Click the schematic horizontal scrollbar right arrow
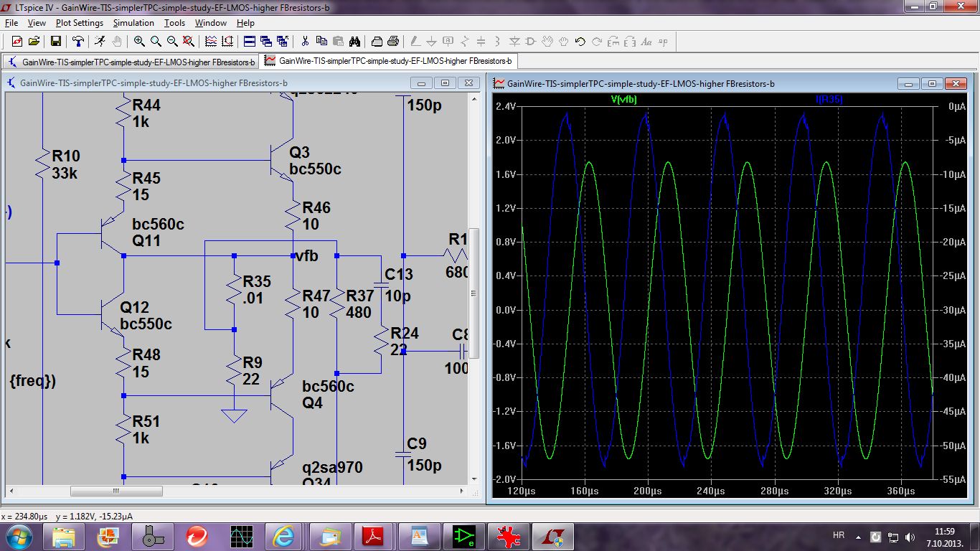 click(x=463, y=491)
